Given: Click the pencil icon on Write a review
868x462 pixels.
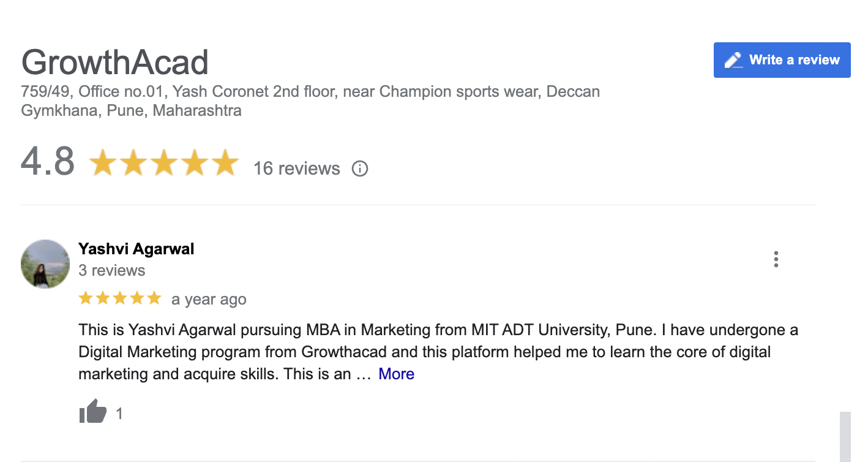Looking at the screenshot, I should (x=732, y=60).
